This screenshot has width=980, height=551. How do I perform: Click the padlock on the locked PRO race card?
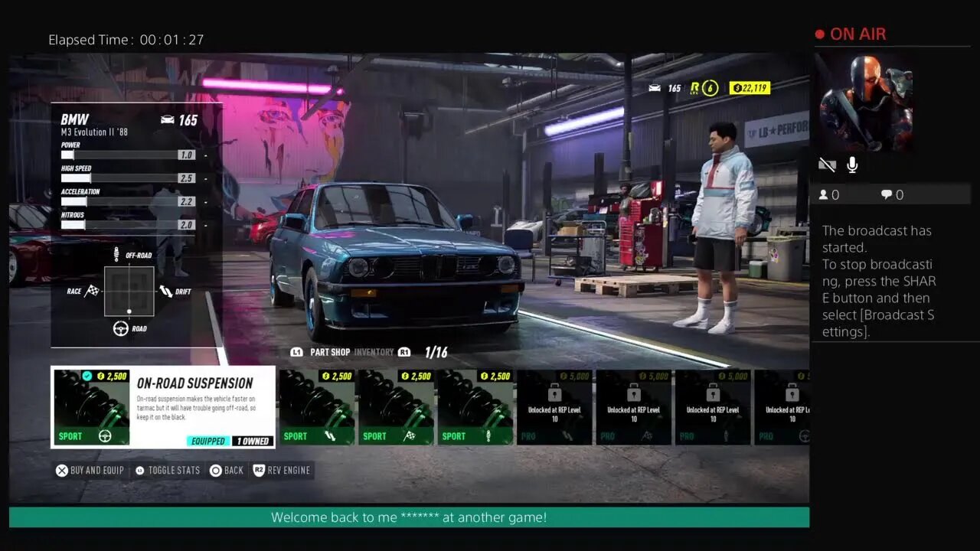tap(634, 393)
